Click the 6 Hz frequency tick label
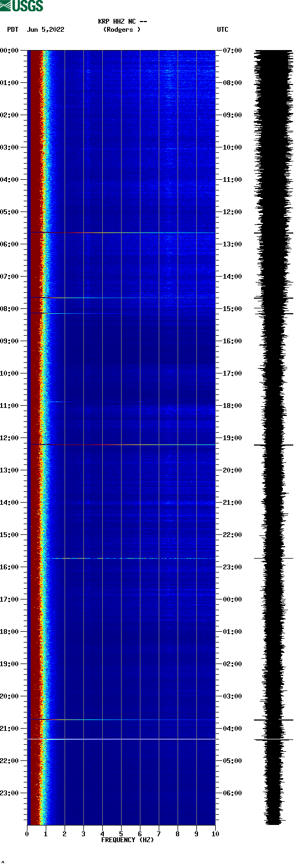Screen dimensions: 297x868 tap(140, 834)
